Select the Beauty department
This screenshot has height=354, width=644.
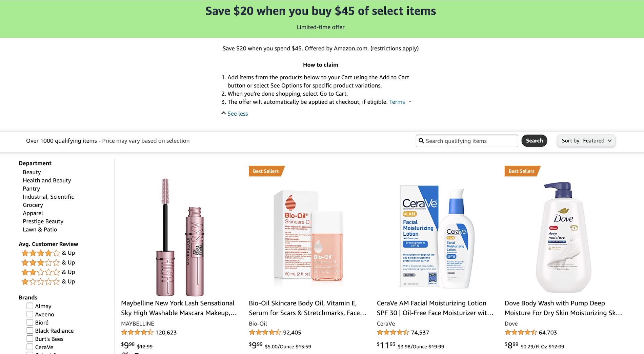coord(32,172)
